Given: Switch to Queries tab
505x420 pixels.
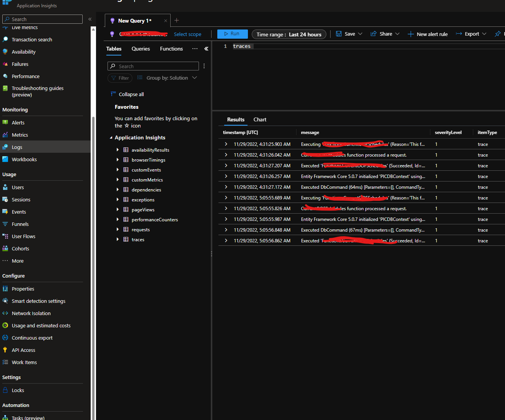Looking at the screenshot, I should point(141,49).
